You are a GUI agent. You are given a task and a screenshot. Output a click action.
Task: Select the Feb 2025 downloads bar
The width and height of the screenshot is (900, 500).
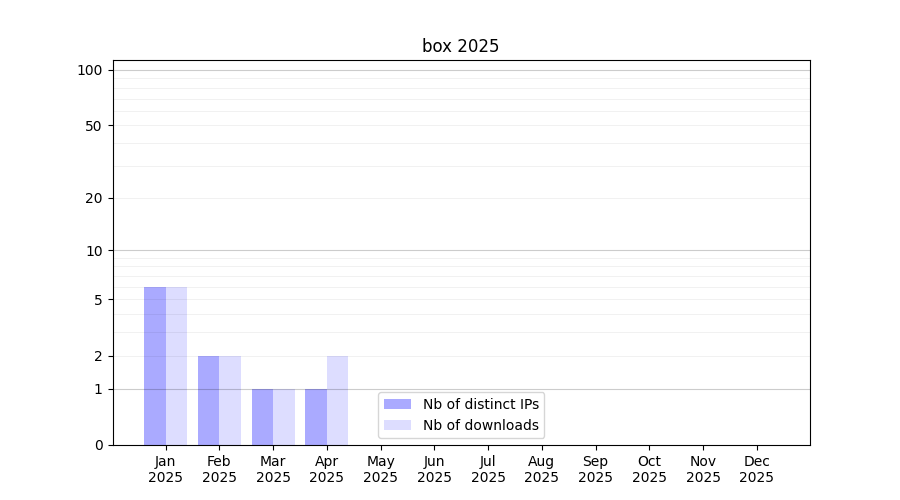click(230, 400)
